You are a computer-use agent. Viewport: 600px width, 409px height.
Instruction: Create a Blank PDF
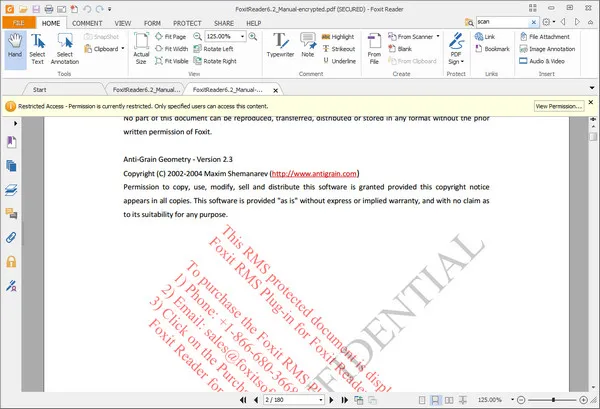pos(400,49)
